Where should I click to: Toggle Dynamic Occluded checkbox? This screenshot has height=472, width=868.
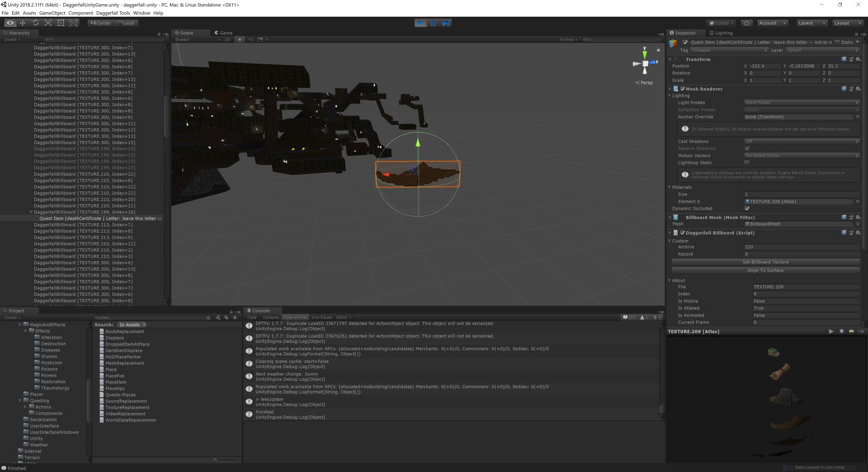coord(747,209)
